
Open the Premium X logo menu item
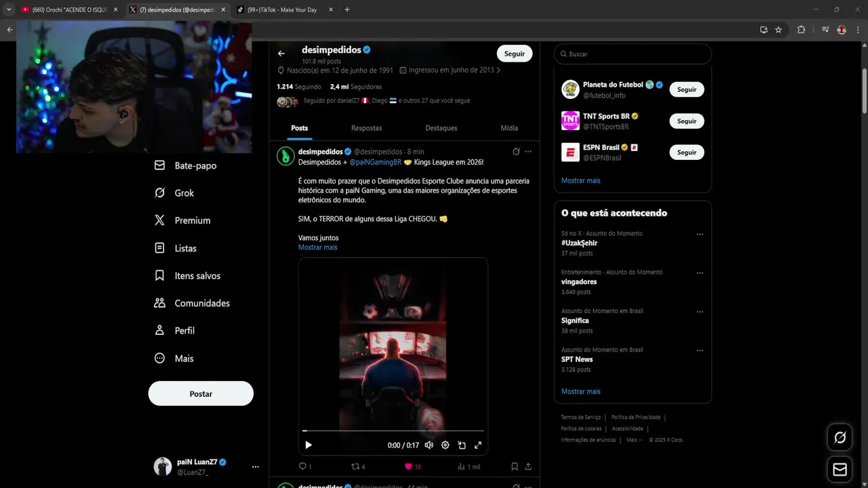coord(182,220)
